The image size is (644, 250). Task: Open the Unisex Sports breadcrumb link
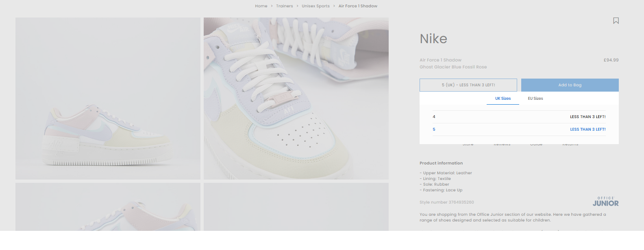click(315, 6)
